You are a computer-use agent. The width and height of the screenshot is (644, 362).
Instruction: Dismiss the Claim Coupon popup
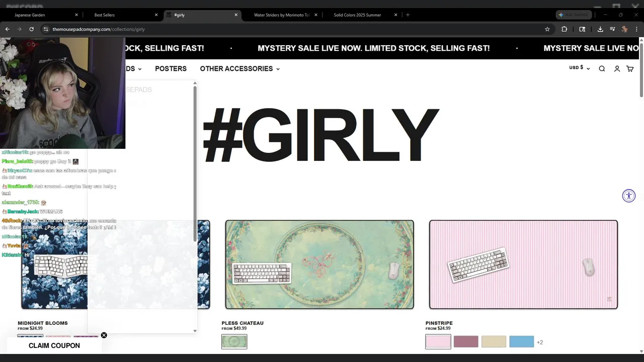pos(104,335)
